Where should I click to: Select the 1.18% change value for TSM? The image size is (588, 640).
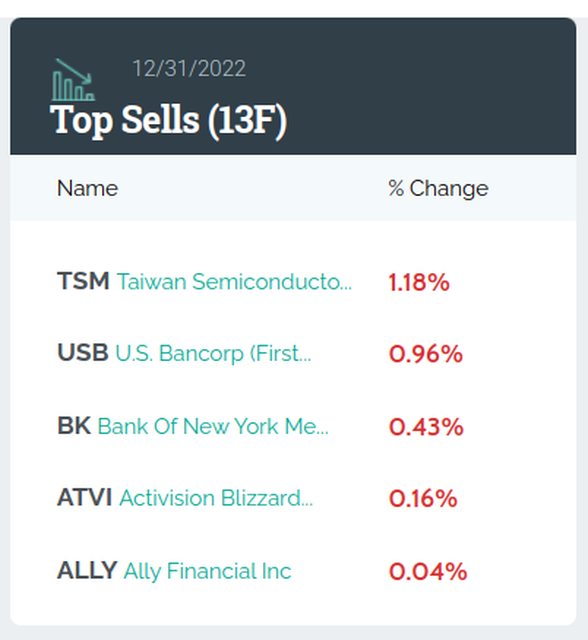coord(419,282)
